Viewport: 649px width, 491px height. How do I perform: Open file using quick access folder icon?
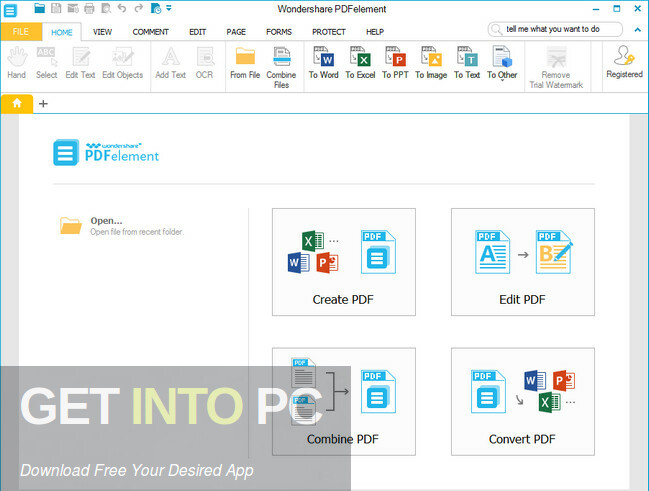(40, 8)
